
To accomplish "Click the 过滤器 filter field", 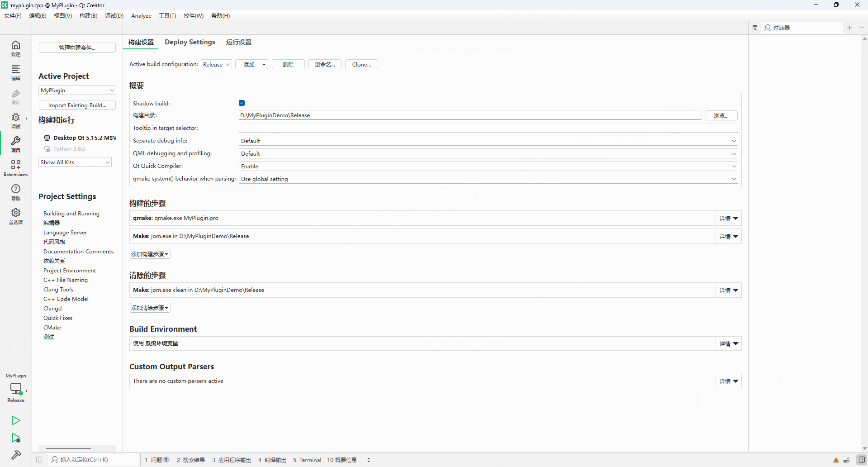I will [803, 28].
